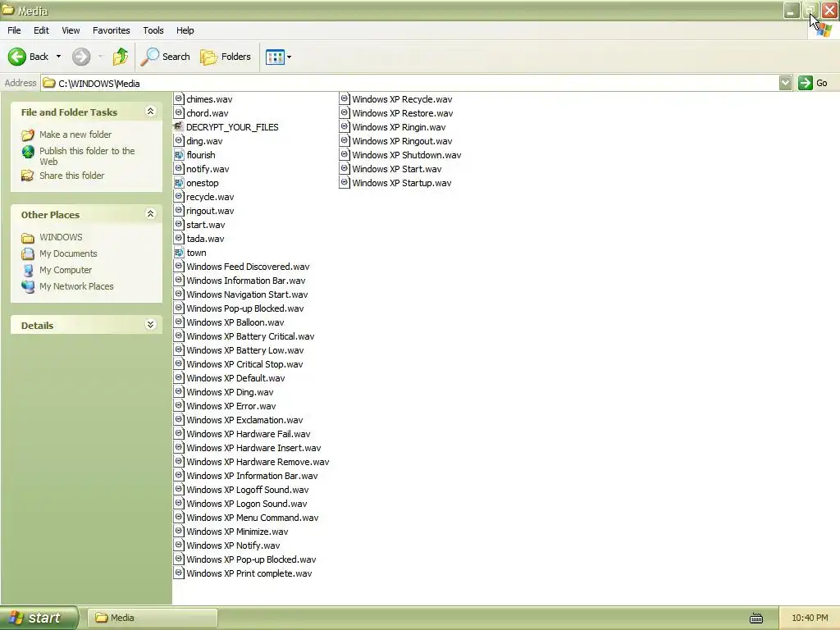Open the Favorites menu
This screenshot has width=840, height=630.
tap(112, 30)
